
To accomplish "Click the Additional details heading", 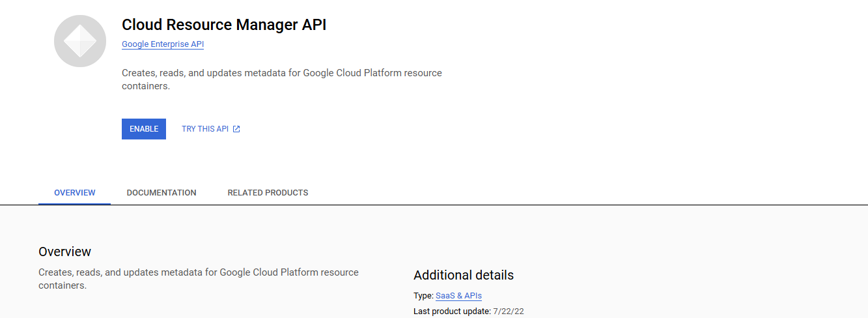I will tap(463, 275).
